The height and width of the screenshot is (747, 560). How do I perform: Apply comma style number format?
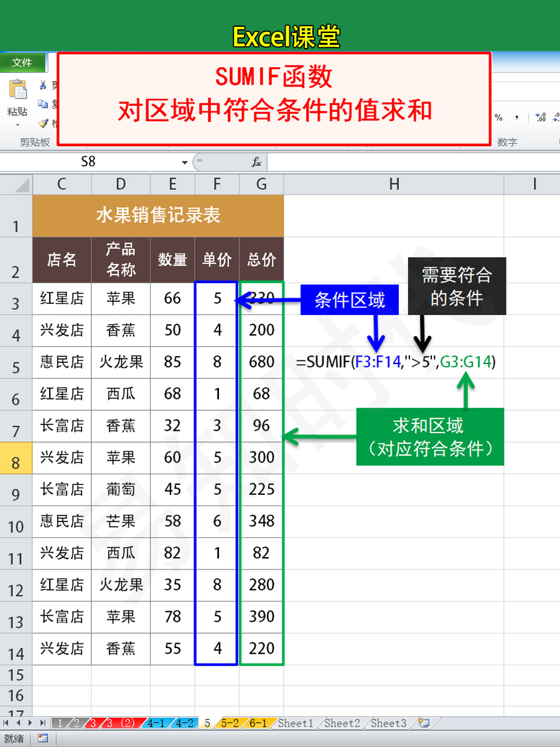coord(516,117)
